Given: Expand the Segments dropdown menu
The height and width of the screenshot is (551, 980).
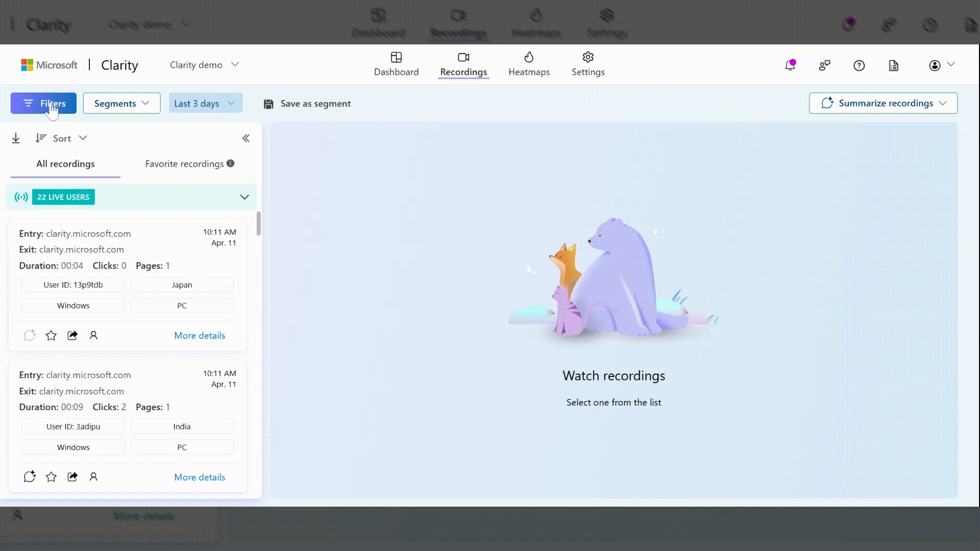Looking at the screenshot, I should point(121,103).
